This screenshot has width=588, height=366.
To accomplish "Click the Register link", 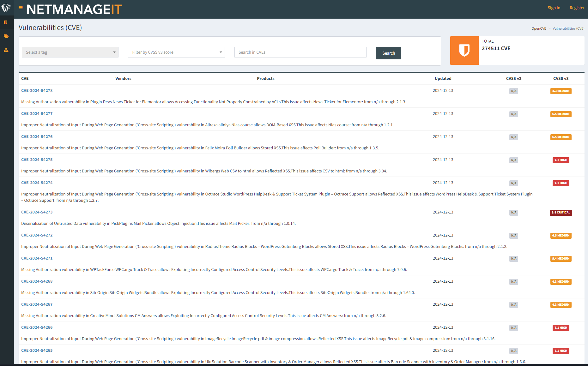I will coord(577,8).
